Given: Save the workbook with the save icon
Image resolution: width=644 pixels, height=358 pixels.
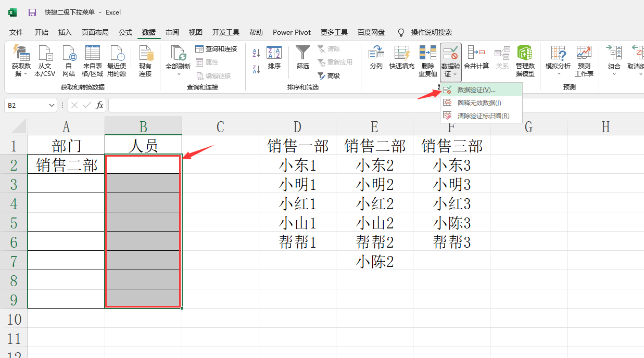Looking at the screenshot, I should tap(32, 12).
